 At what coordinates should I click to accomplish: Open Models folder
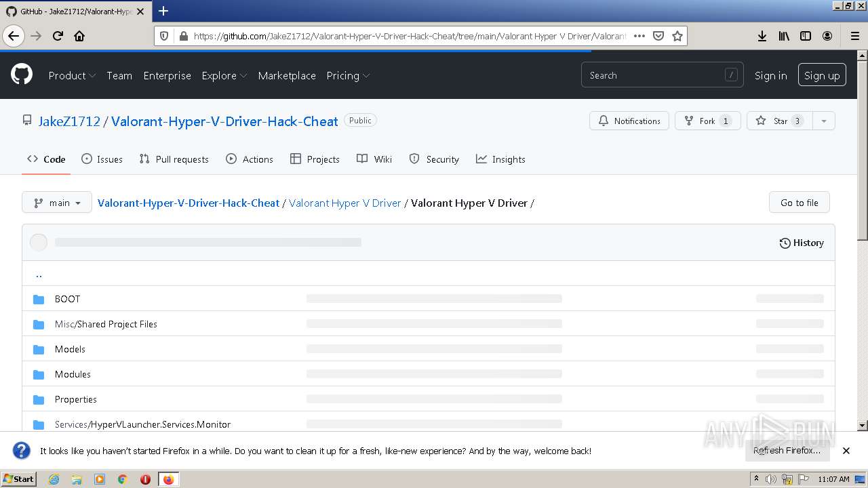tap(70, 349)
